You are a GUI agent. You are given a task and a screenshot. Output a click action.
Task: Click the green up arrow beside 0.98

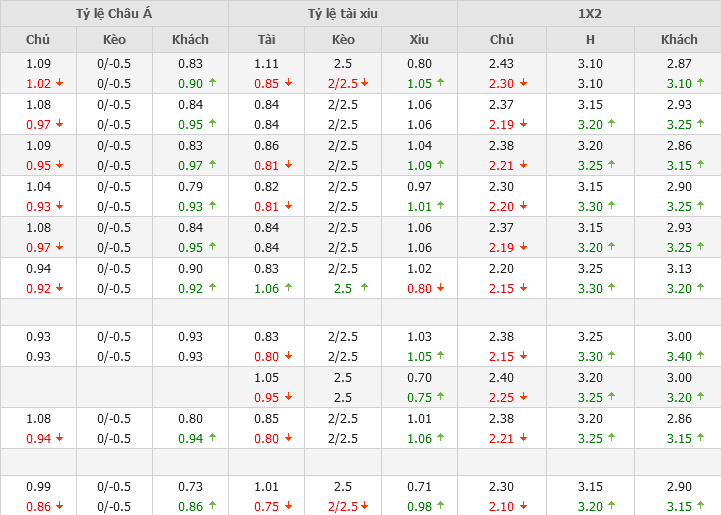440,507
